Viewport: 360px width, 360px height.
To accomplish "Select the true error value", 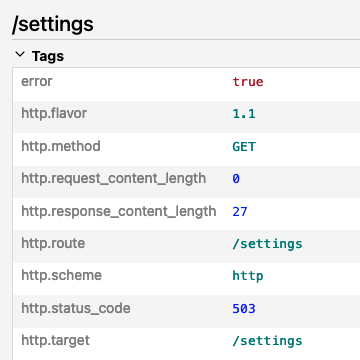I will coord(248,82).
